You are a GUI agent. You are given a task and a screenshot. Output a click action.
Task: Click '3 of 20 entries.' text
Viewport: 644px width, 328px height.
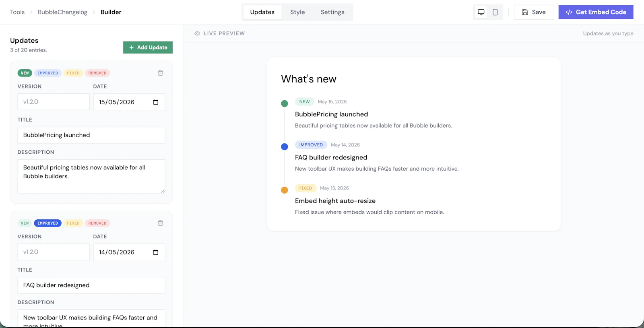(29, 50)
